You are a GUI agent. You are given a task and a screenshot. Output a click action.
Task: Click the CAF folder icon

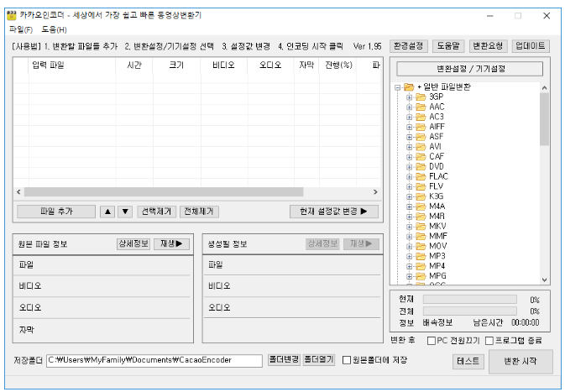[421, 157]
